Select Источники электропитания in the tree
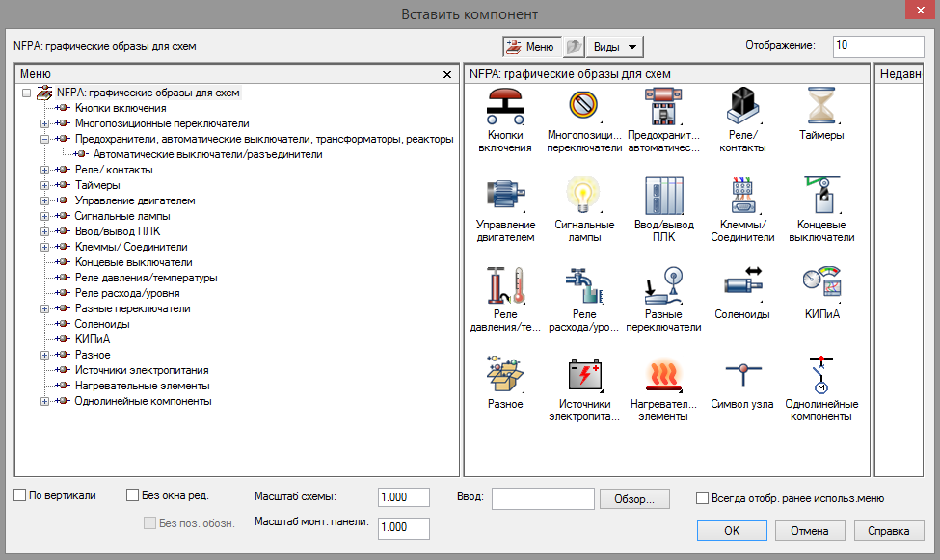 coord(142,370)
